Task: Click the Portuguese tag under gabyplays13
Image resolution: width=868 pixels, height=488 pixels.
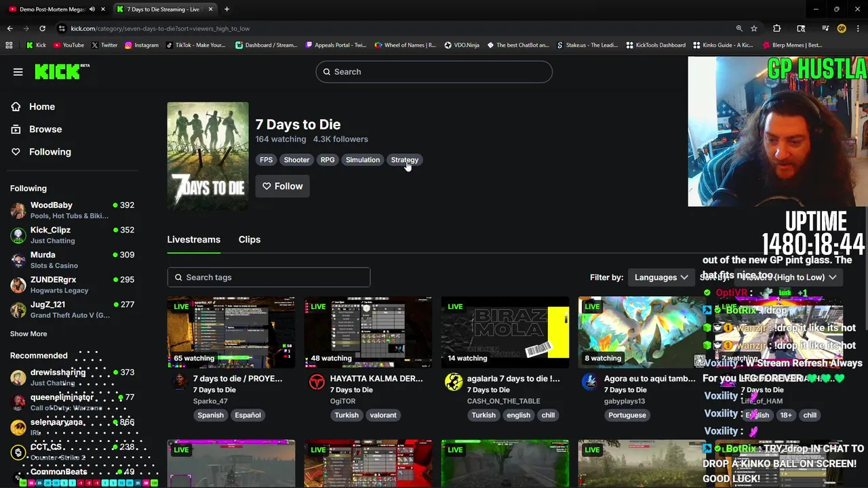Action: click(627, 415)
